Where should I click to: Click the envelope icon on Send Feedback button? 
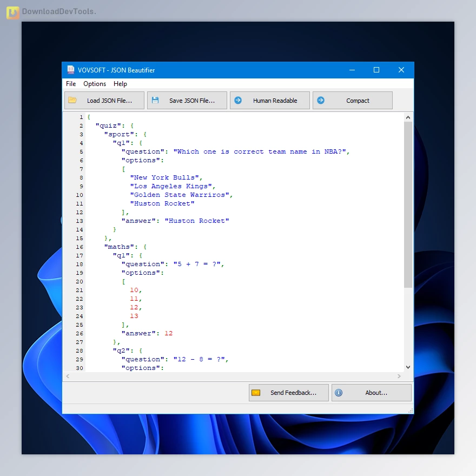coord(256,392)
